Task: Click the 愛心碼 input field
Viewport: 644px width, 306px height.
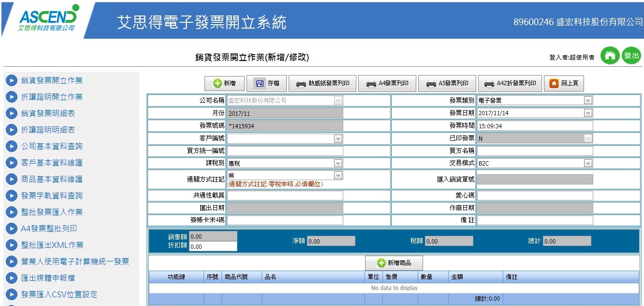Action: click(535, 196)
